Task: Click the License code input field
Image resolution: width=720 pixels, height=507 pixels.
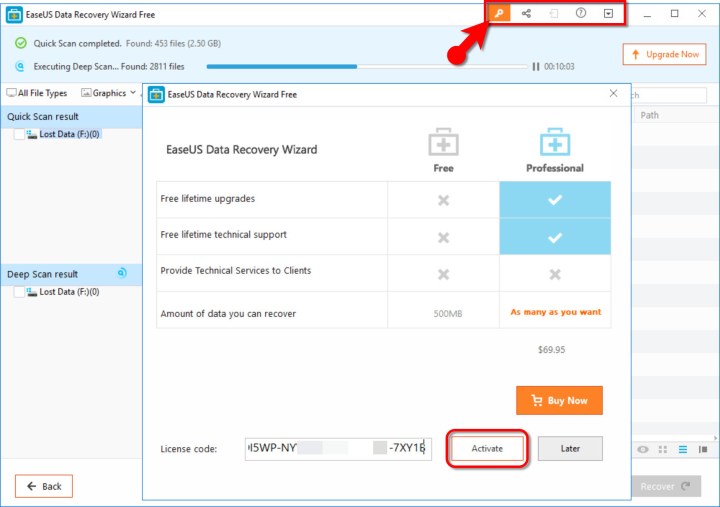Action: [338, 449]
